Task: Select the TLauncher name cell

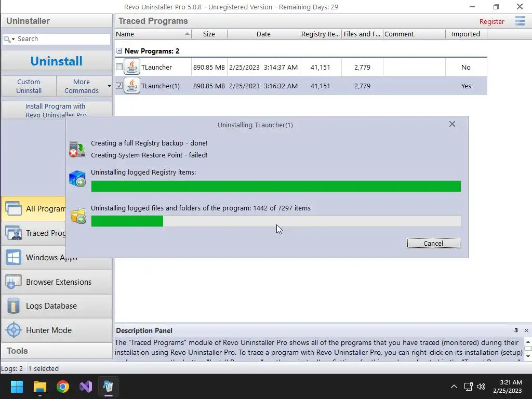Action: [156, 67]
